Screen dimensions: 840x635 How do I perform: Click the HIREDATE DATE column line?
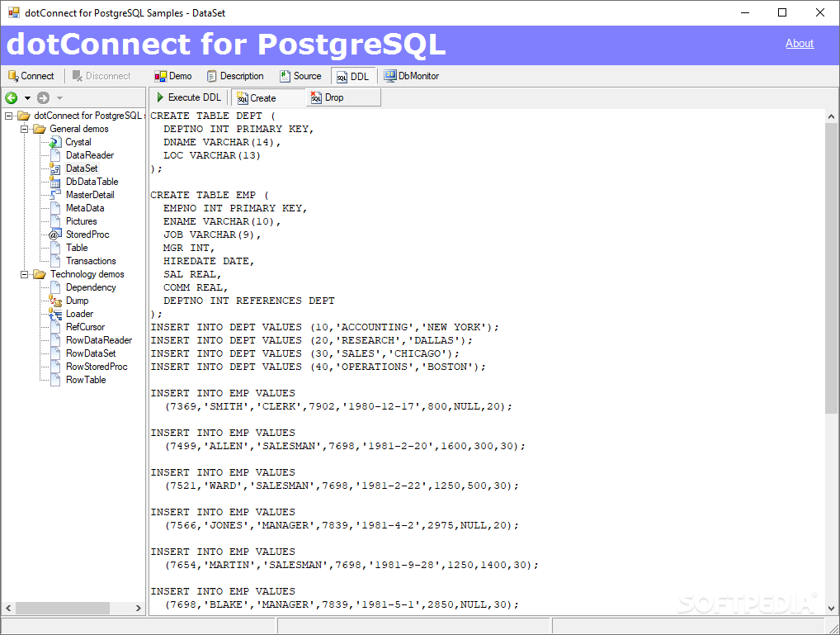pyautogui.click(x=209, y=261)
